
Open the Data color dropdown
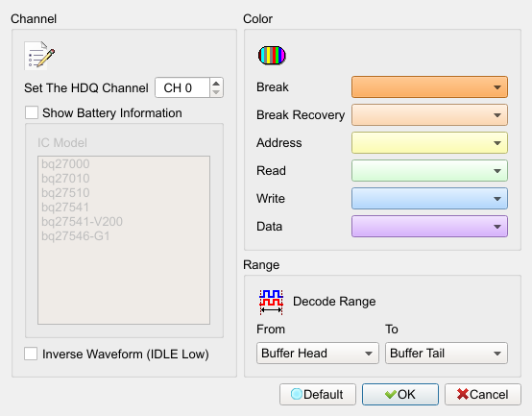point(429,227)
